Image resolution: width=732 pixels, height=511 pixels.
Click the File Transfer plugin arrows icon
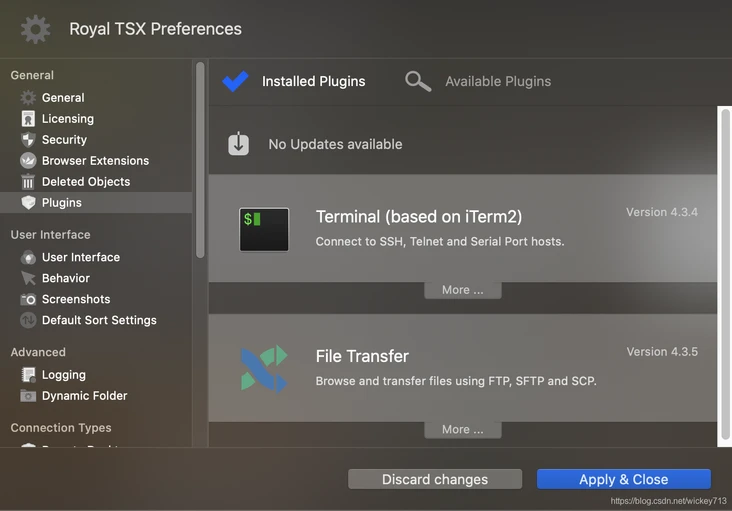pos(264,369)
